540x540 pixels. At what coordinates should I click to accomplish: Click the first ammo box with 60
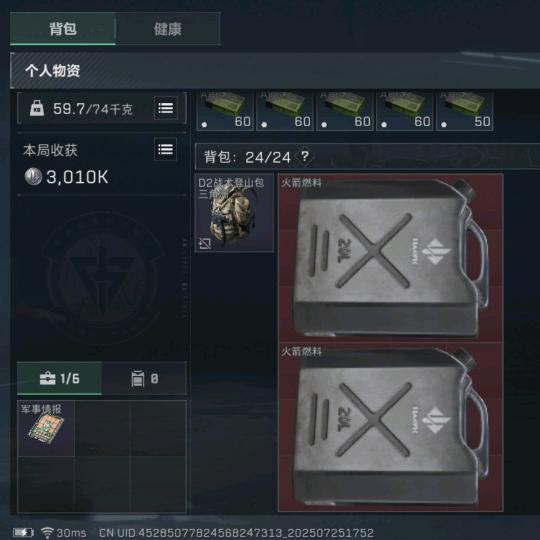(225, 111)
